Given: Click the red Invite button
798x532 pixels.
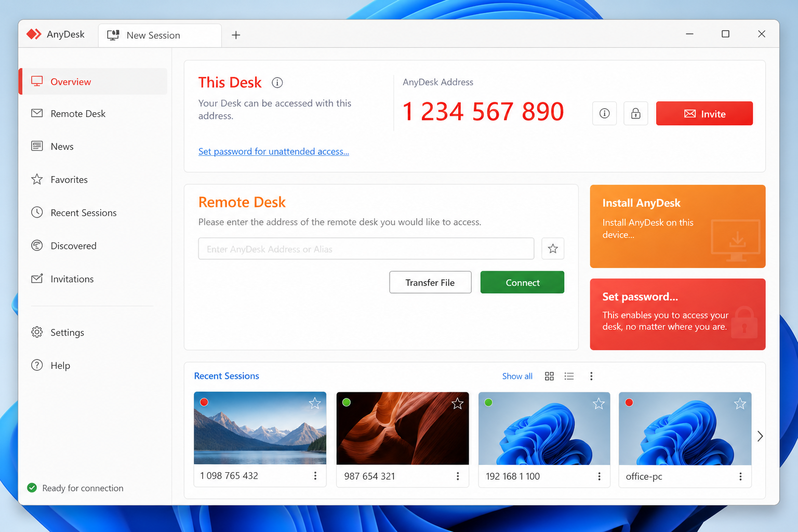Looking at the screenshot, I should pos(704,113).
